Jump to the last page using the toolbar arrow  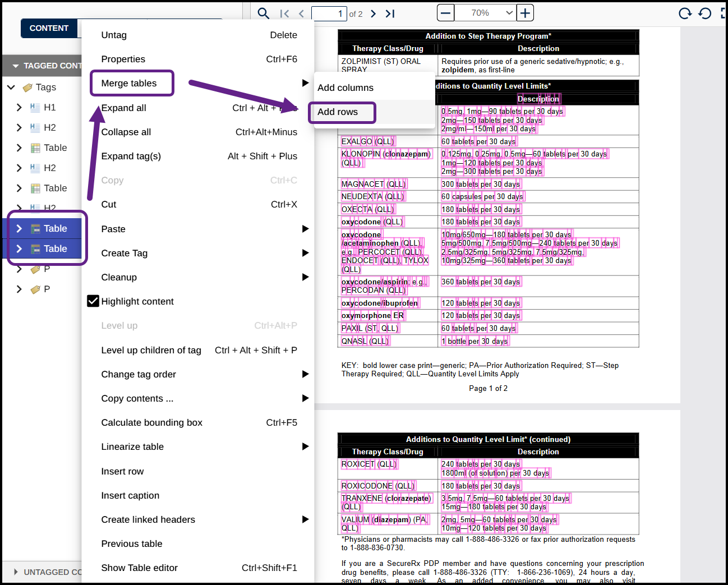point(390,13)
